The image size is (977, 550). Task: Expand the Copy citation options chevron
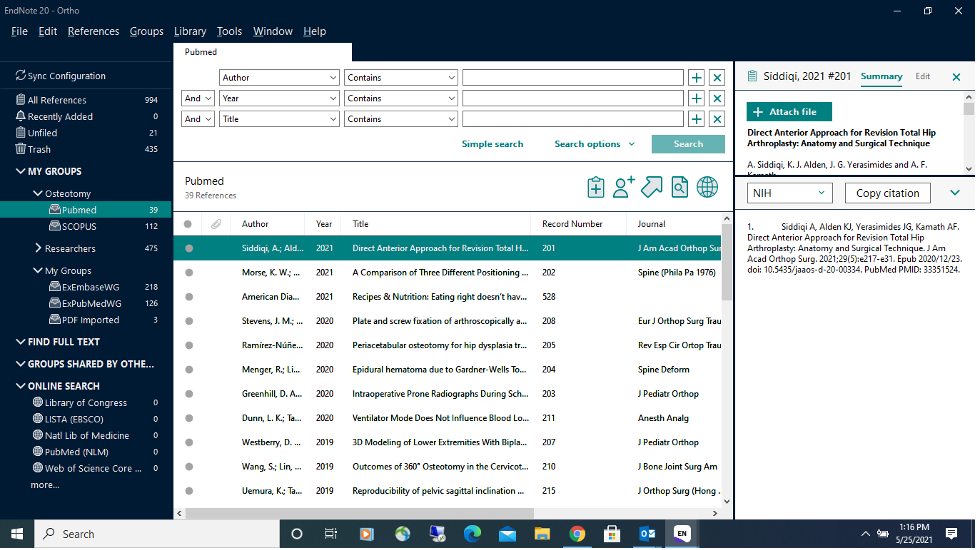coord(955,193)
